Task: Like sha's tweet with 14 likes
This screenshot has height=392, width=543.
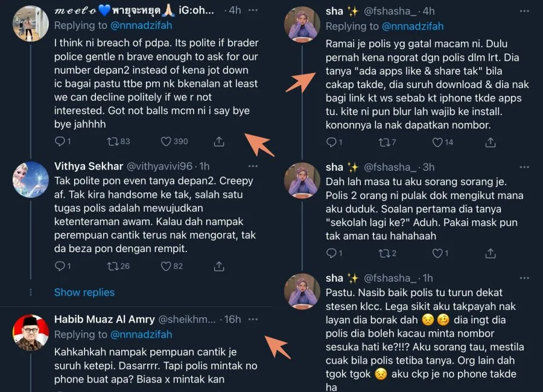Action: pos(437,142)
